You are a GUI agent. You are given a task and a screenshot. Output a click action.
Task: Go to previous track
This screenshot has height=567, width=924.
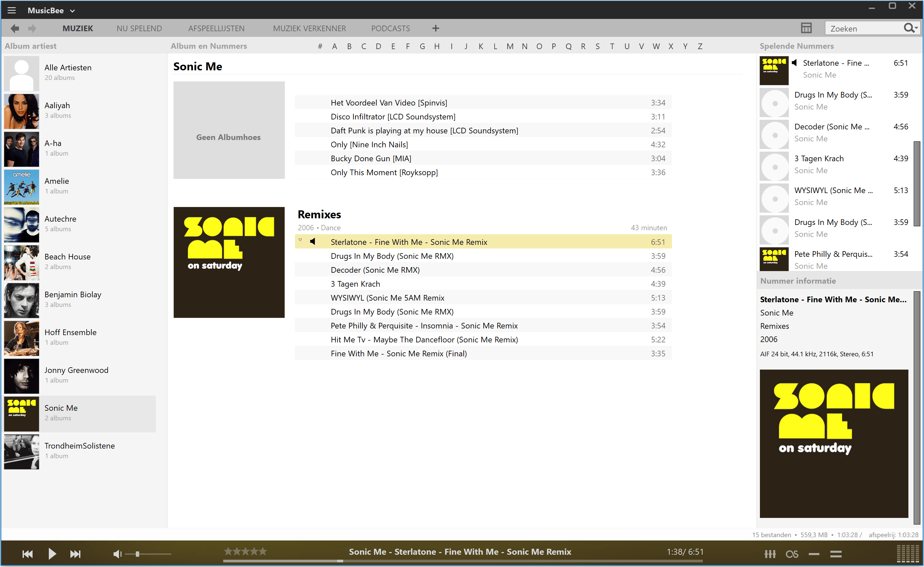27,554
